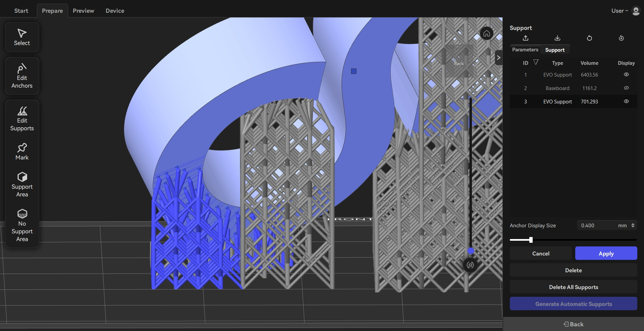Viewport: 644px width, 331px height.
Task: Select the Edit Anchors tool
Action: 22,76
